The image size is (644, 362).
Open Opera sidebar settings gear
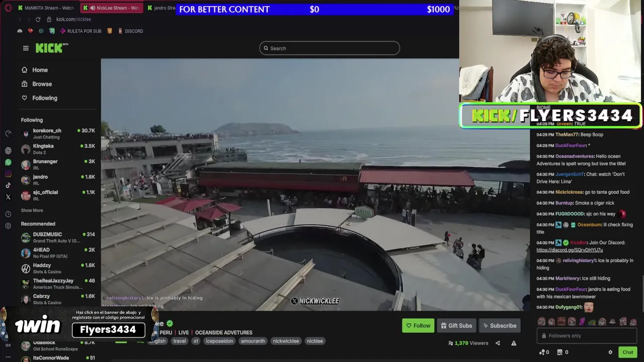[x=8, y=226]
